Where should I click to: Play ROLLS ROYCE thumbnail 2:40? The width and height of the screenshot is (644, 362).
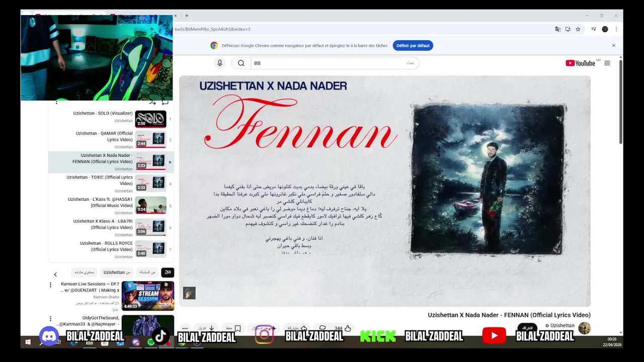[x=150, y=249]
